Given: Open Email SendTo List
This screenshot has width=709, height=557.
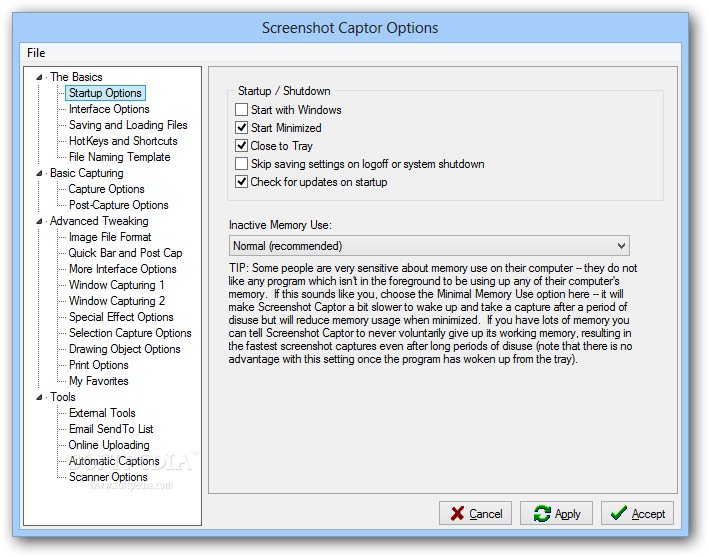Looking at the screenshot, I should point(111,429).
